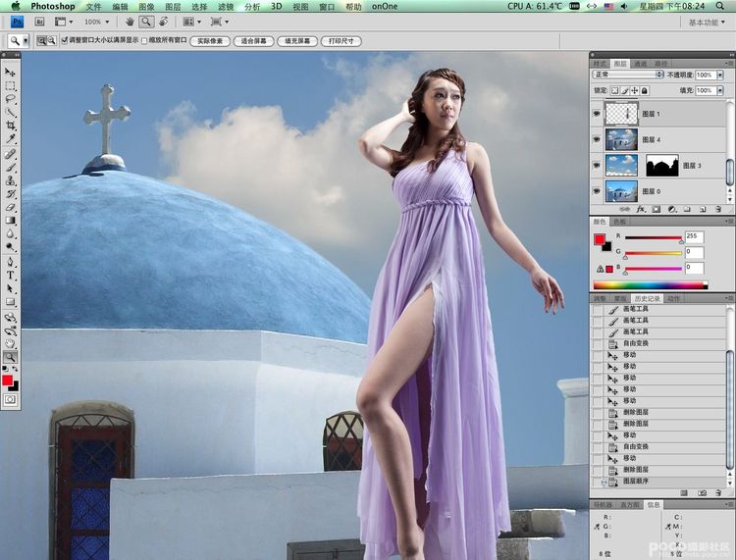Image resolution: width=736 pixels, height=560 pixels.
Task: Open the blend mode dropdown (正常)
Action: click(x=628, y=75)
